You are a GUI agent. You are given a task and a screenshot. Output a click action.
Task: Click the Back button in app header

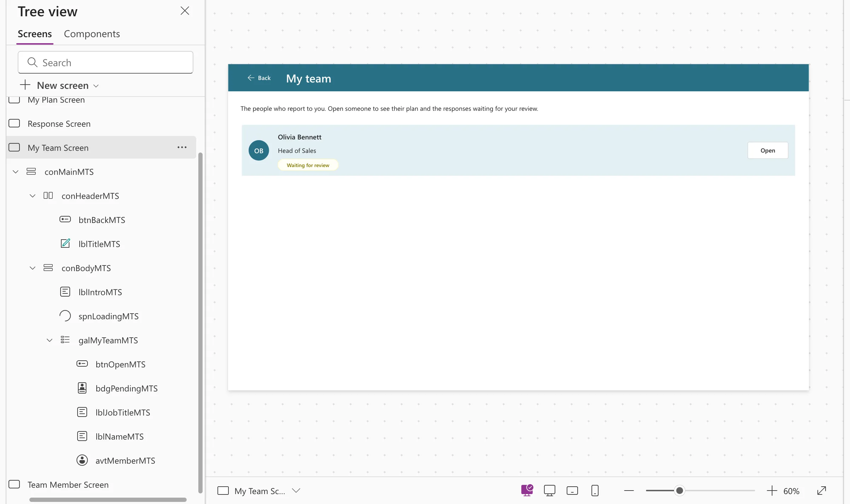point(259,78)
